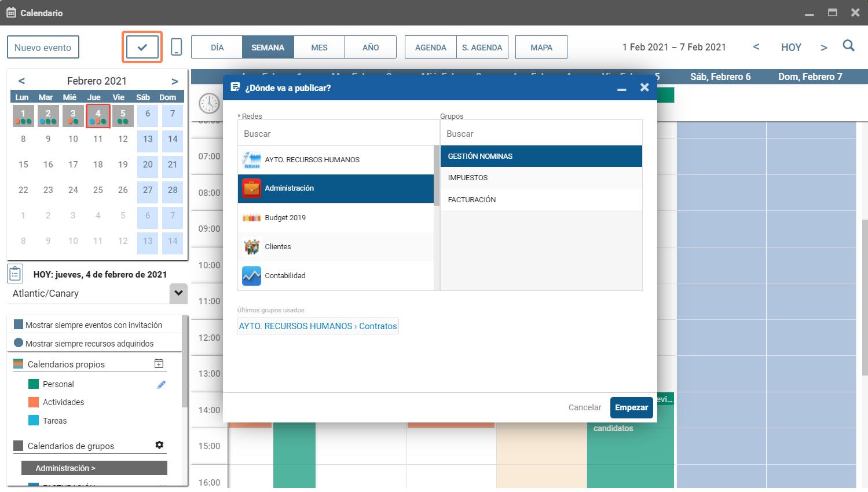Select the AYTO. RECURSOS HUMANOS network icon
The height and width of the screenshot is (492, 868).
pos(252,159)
